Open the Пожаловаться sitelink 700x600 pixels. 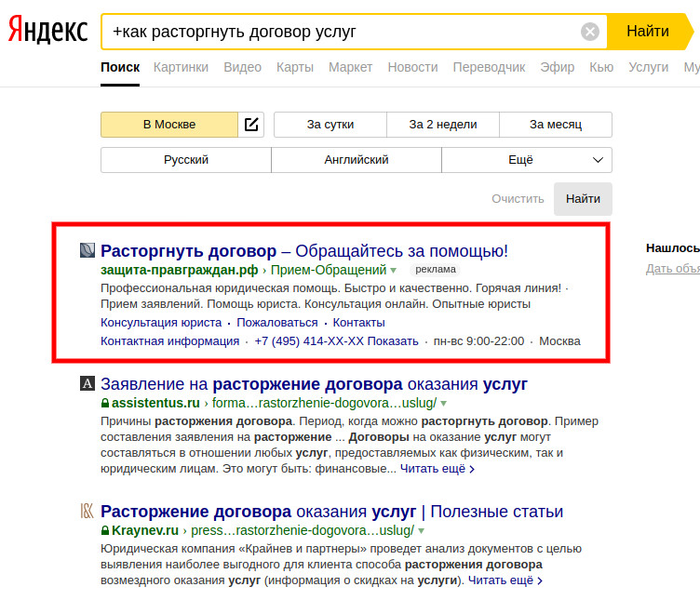tap(277, 323)
